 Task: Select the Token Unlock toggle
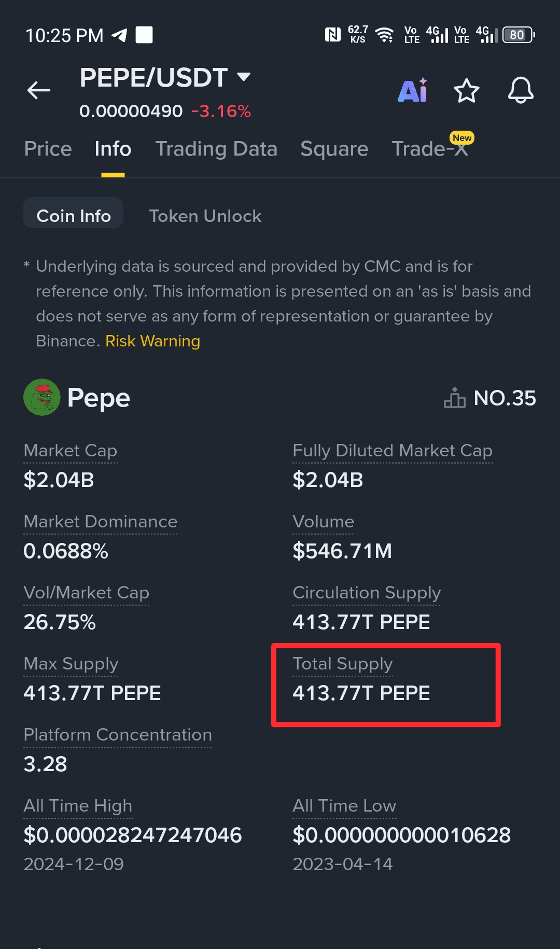coord(205,216)
